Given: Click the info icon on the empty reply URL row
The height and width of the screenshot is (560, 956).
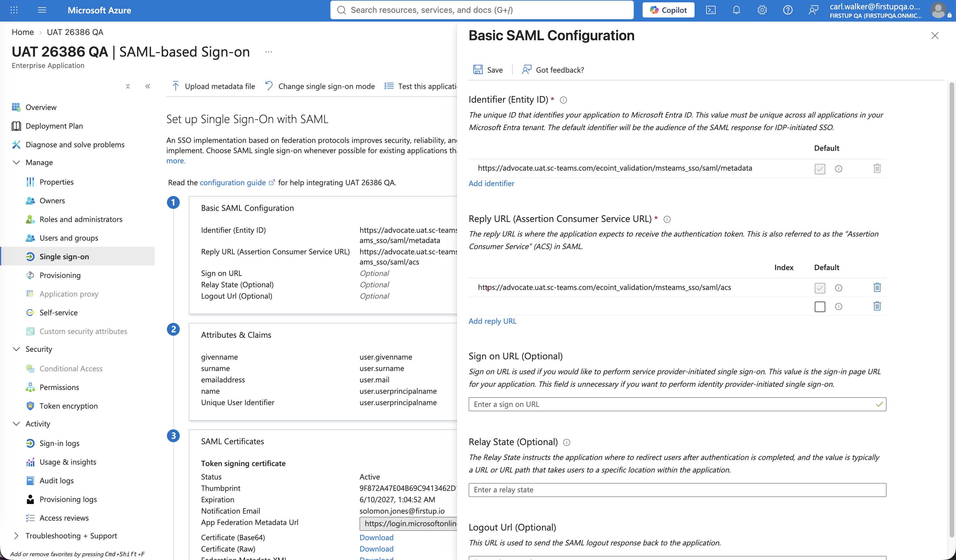Looking at the screenshot, I should (x=838, y=307).
